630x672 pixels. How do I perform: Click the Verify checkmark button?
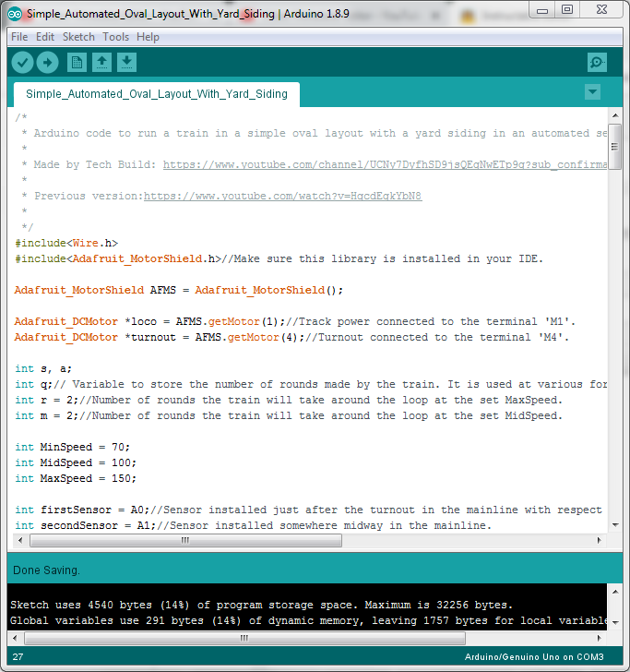22,63
